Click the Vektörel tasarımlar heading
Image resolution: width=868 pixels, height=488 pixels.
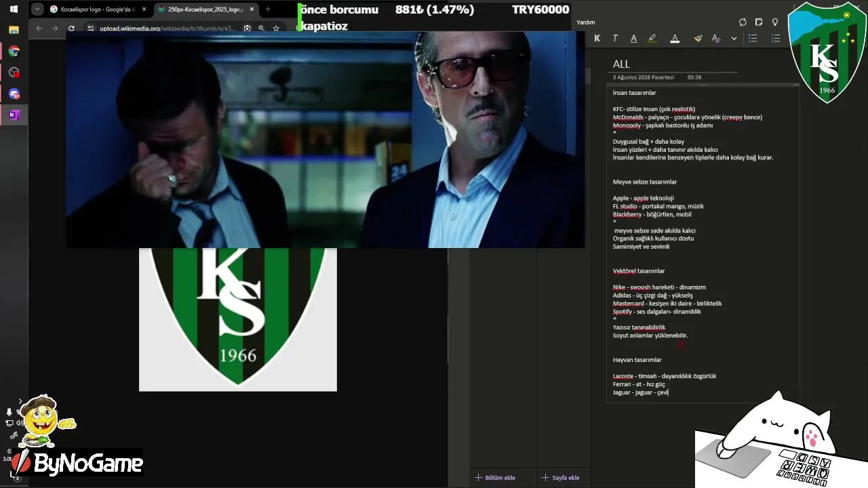coord(639,271)
